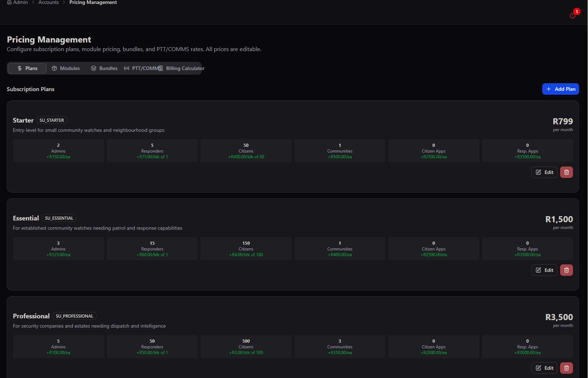The image size is (588, 378).
Task: Click the Essential plan title
Action: tap(26, 218)
